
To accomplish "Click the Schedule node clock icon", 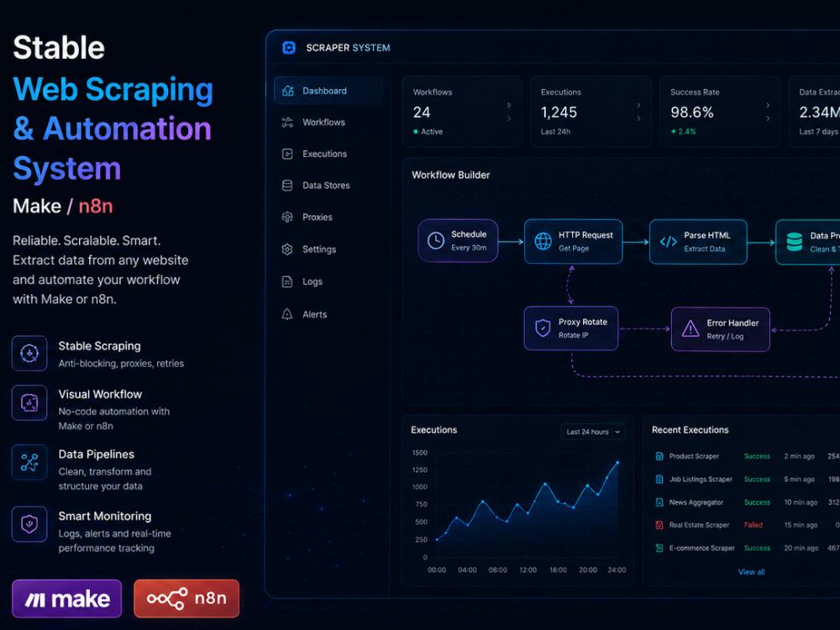I will [x=435, y=240].
